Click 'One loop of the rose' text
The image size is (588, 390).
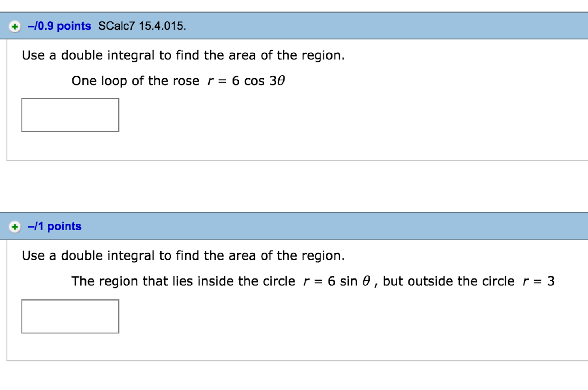(132, 81)
